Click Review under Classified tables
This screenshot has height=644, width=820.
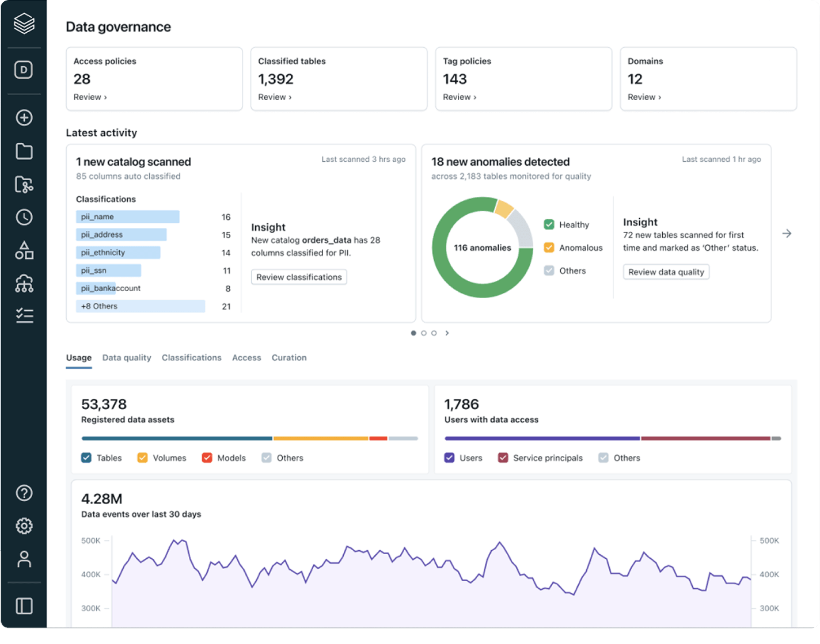pyautogui.click(x=275, y=97)
